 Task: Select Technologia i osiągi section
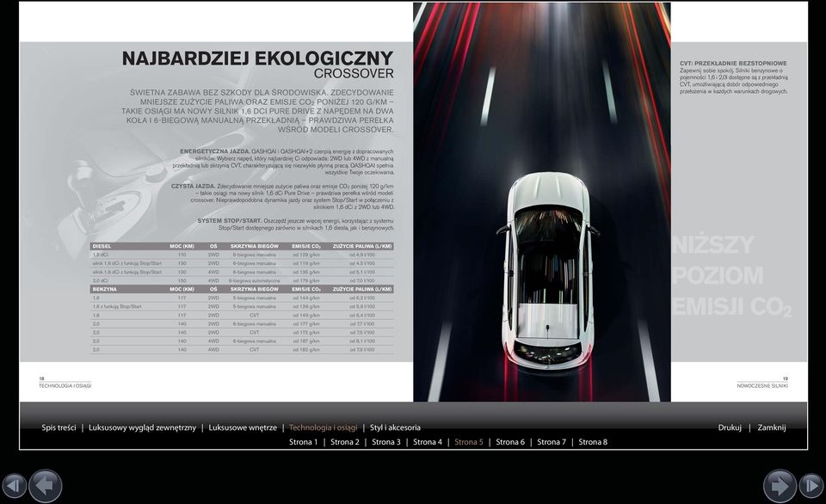tap(323, 427)
